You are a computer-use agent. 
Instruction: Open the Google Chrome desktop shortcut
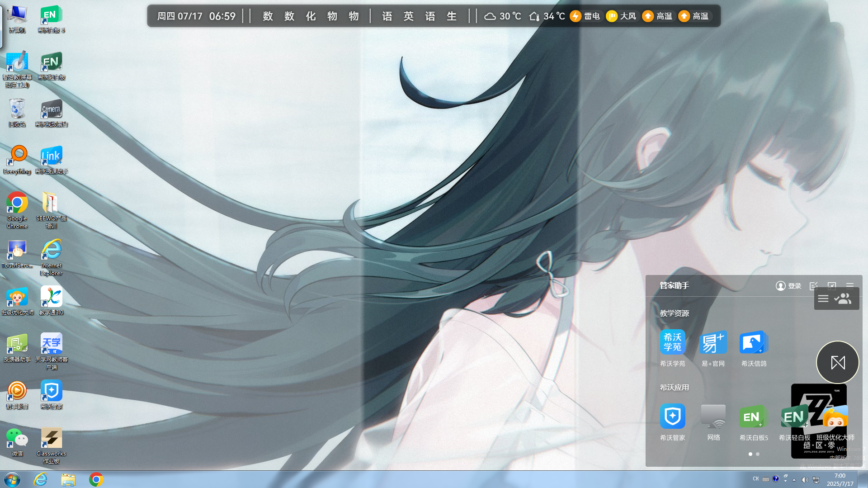tap(17, 211)
